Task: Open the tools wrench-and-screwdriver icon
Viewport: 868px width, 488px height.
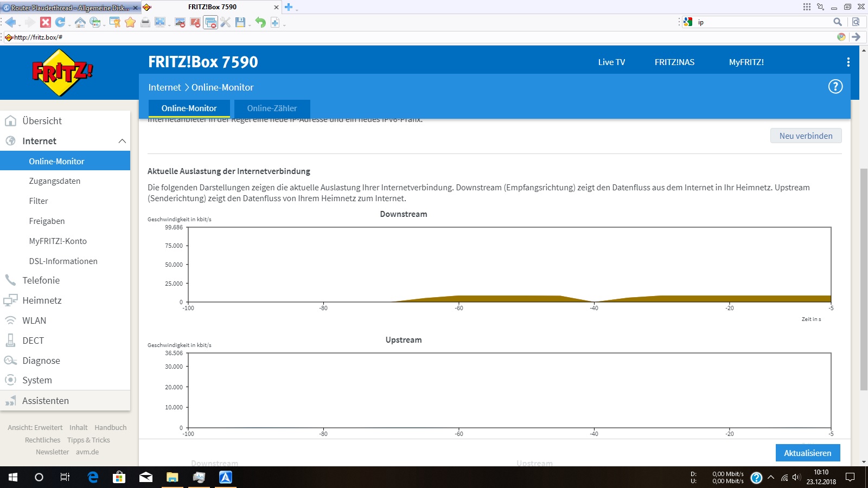Action: (x=226, y=22)
